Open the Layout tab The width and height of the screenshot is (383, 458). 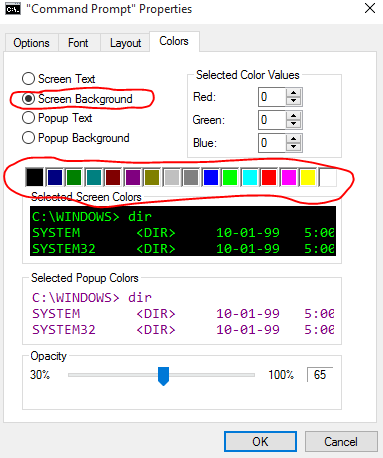click(x=125, y=43)
